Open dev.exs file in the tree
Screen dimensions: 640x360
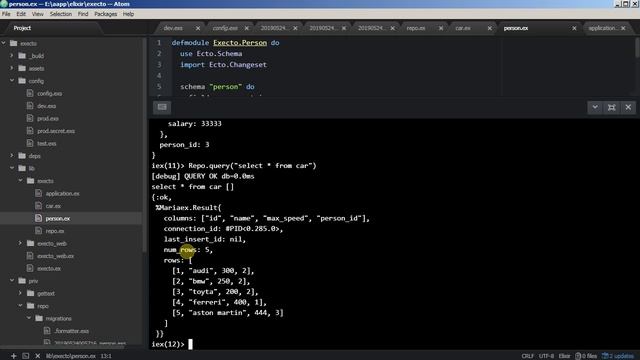point(47,106)
